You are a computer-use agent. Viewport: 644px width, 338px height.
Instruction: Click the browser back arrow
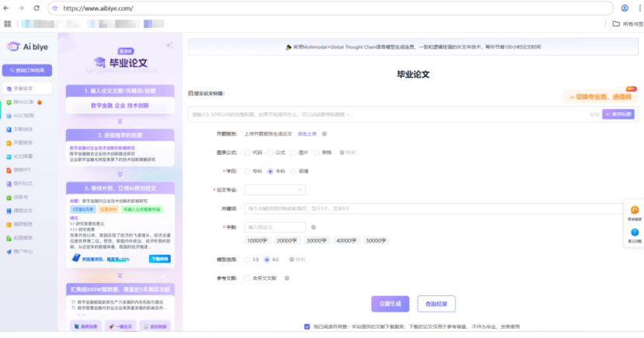tap(6, 9)
